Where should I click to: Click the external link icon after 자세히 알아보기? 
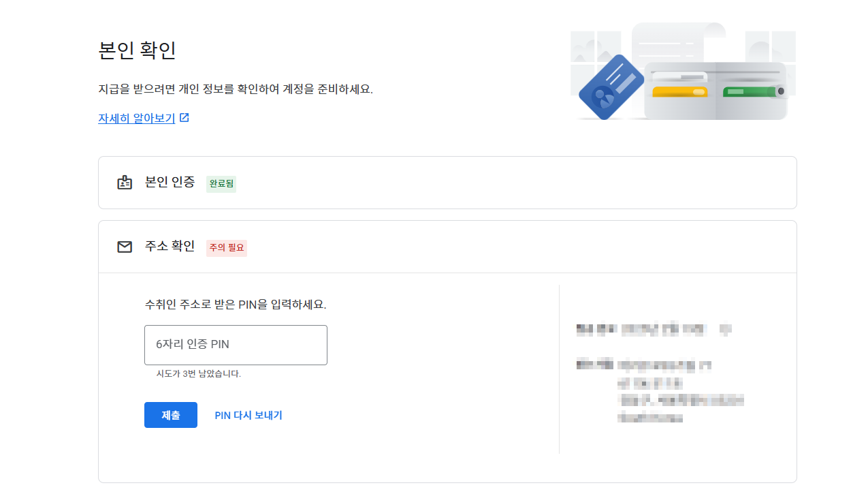184,117
